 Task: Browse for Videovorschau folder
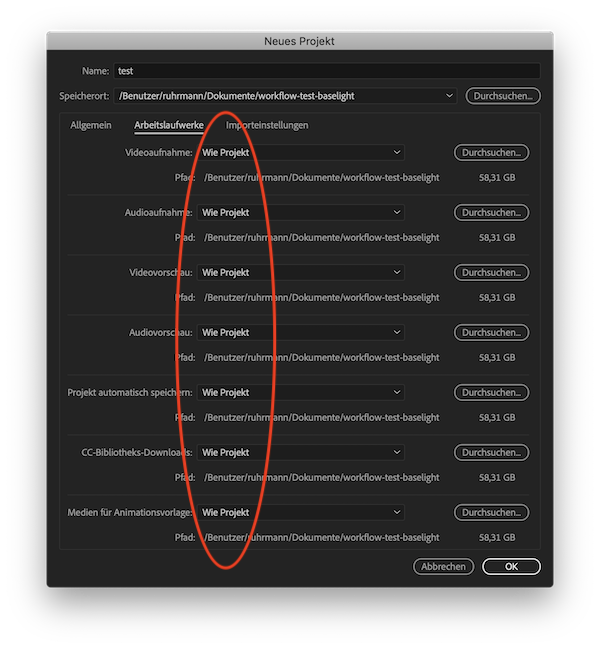(x=491, y=273)
